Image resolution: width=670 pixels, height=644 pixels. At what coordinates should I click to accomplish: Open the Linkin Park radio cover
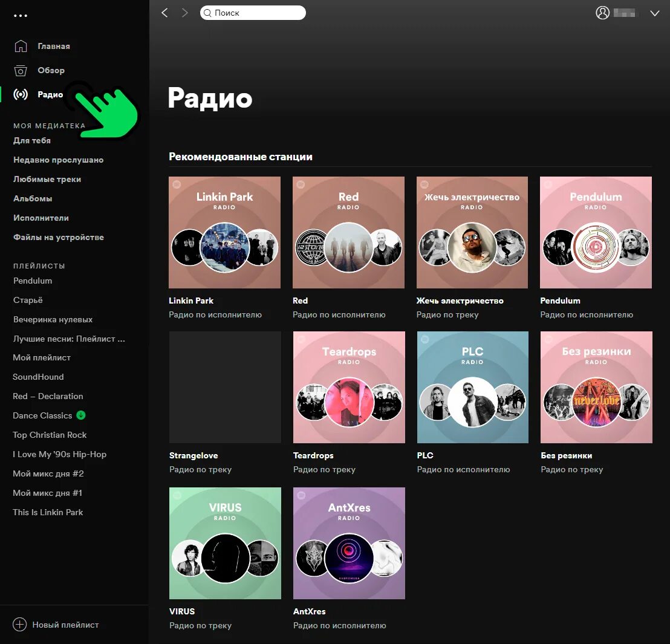coord(225,232)
